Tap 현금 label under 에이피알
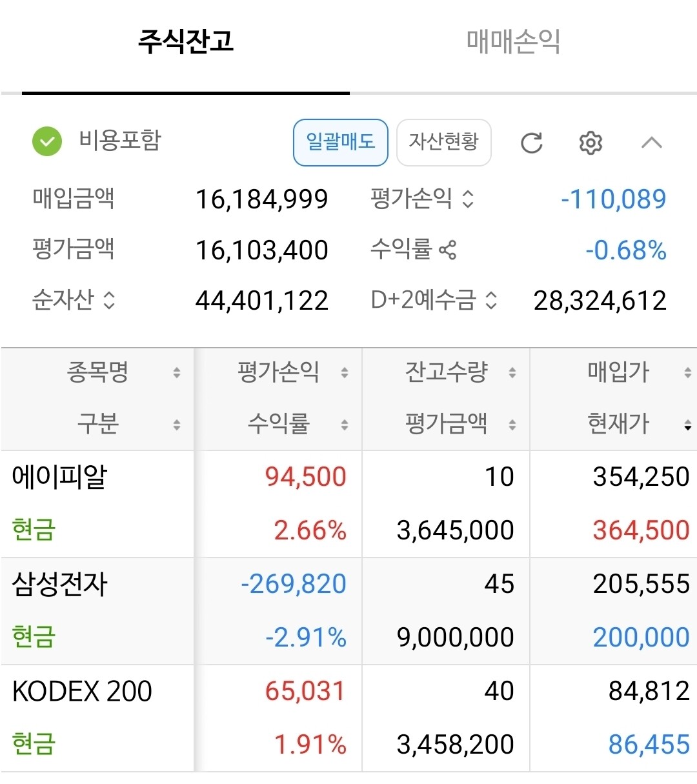This screenshot has width=697, height=784. coord(34,530)
